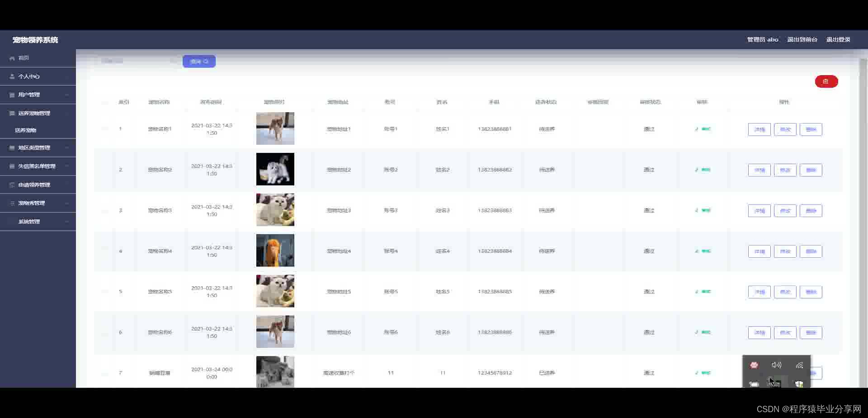The width and height of the screenshot is (868, 418).
Task: Expand the 个人中心 chevron
Action: pos(67,76)
